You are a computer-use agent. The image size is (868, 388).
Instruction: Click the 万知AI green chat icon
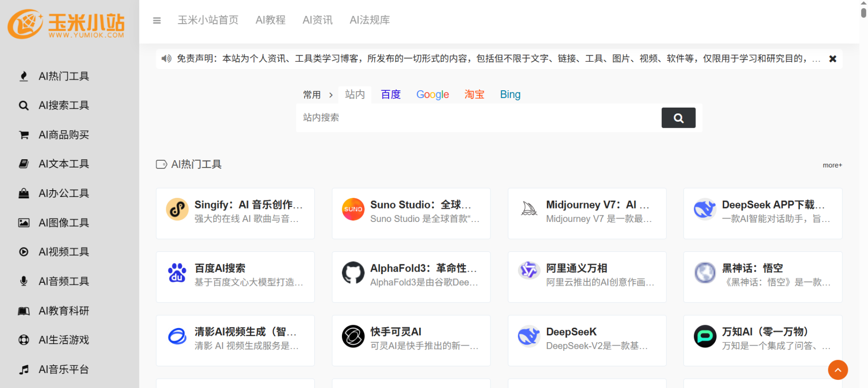click(705, 336)
